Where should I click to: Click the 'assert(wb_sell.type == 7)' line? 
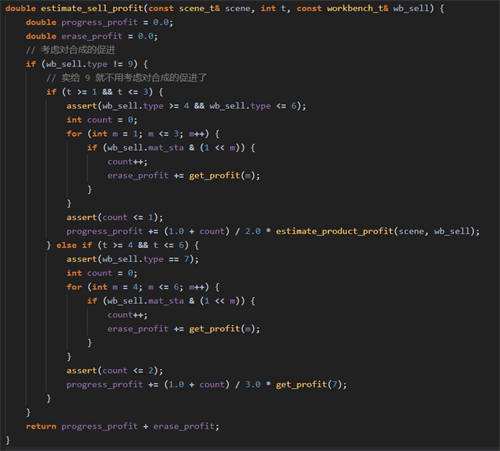click(132, 259)
